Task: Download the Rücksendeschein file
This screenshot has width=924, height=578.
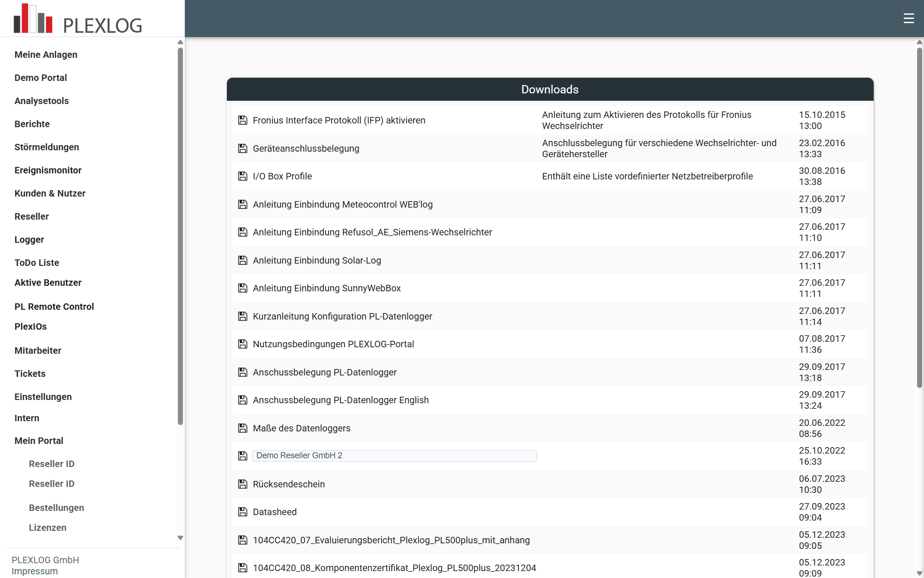Action: pos(289,484)
